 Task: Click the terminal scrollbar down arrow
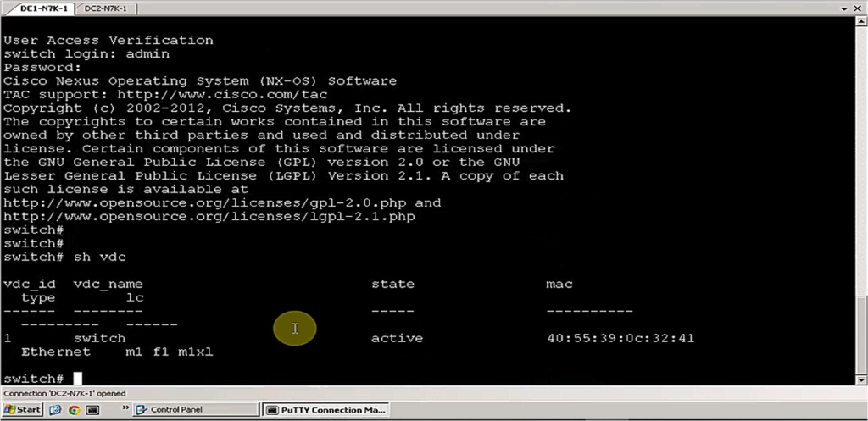(x=860, y=379)
